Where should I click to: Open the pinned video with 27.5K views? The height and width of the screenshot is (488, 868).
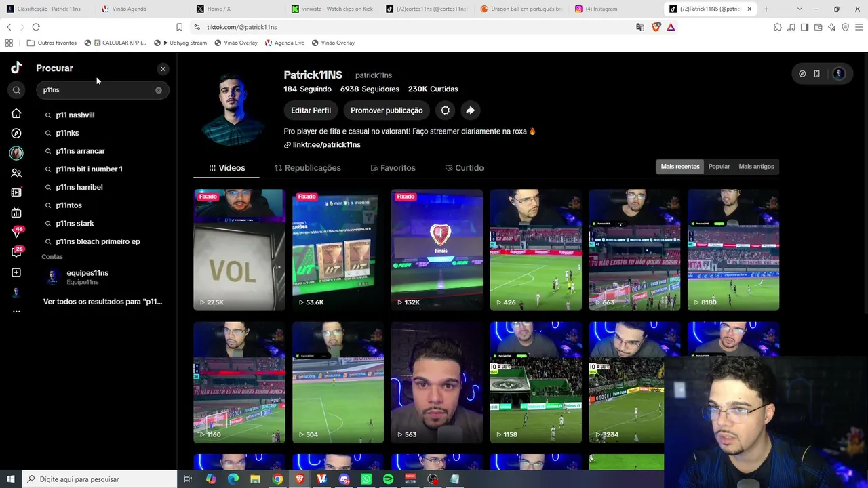coord(239,250)
